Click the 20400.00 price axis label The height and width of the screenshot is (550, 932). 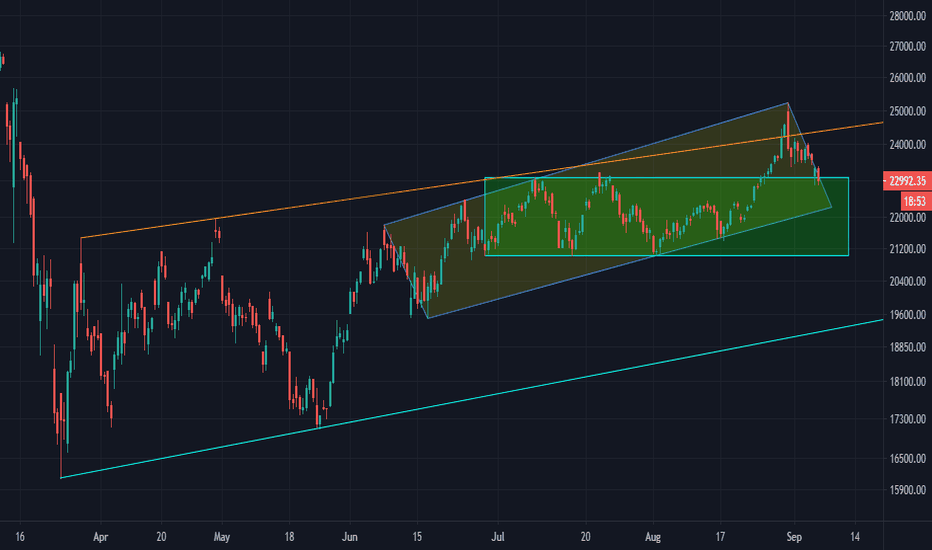[907, 281]
